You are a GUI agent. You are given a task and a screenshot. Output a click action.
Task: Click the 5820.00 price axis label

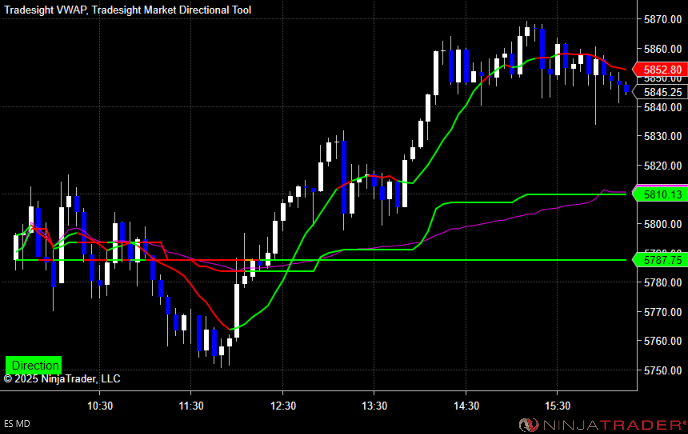663,166
